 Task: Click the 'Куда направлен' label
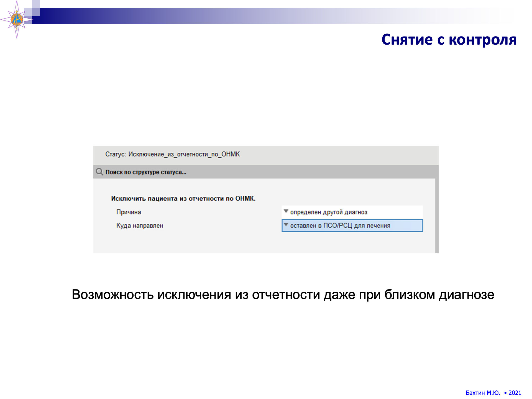click(x=140, y=226)
